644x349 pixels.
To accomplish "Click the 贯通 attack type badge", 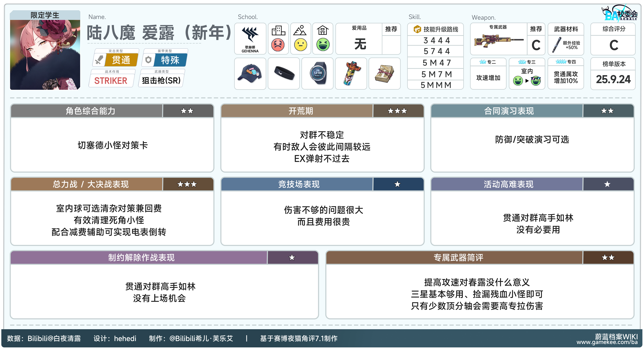I will tap(121, 60).
